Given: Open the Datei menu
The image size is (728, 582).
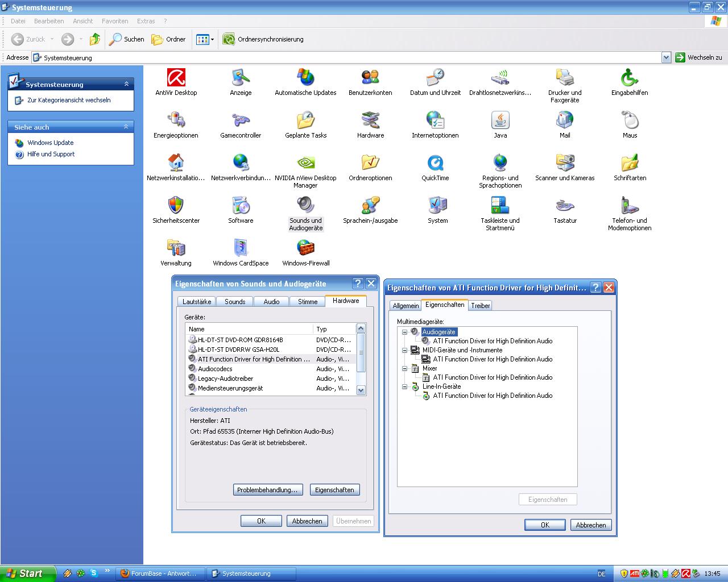Looking at the screenshot, I should coord(18,21).
